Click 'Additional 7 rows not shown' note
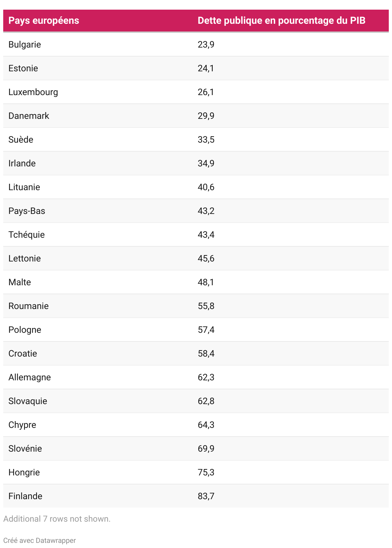392x548 pixels. 57,519
